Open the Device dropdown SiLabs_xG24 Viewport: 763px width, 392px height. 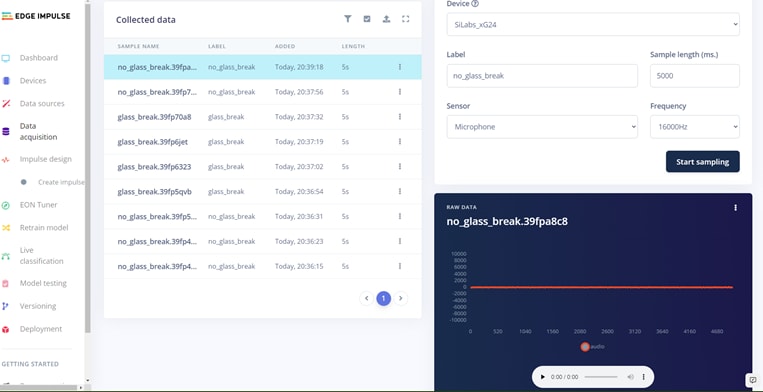[593, 24]
